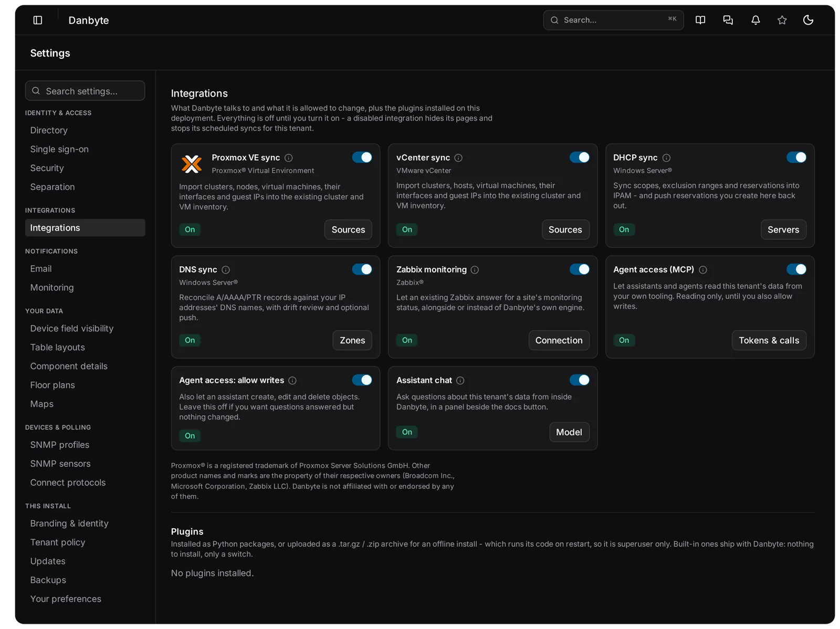Open Component details settings
The image size is (840, 629).
point(85,366)
